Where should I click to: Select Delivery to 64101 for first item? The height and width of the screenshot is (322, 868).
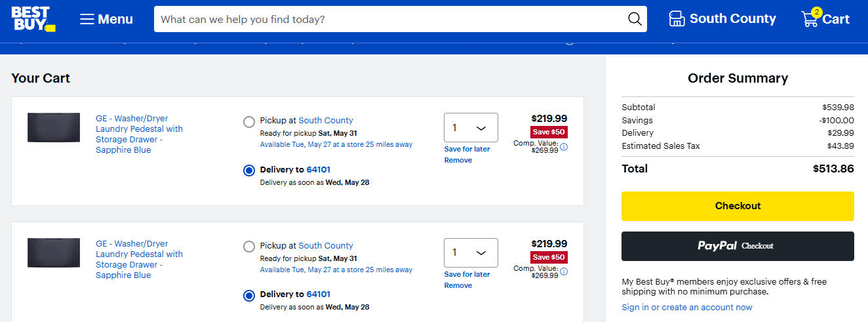[x=249, y=171]
